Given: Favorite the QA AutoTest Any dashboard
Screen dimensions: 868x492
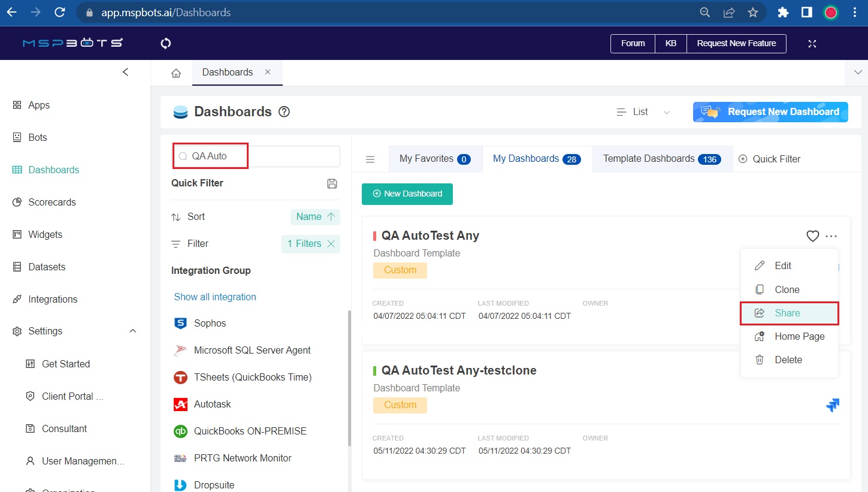Looking at the screenshot, I should tap(812, 236).
